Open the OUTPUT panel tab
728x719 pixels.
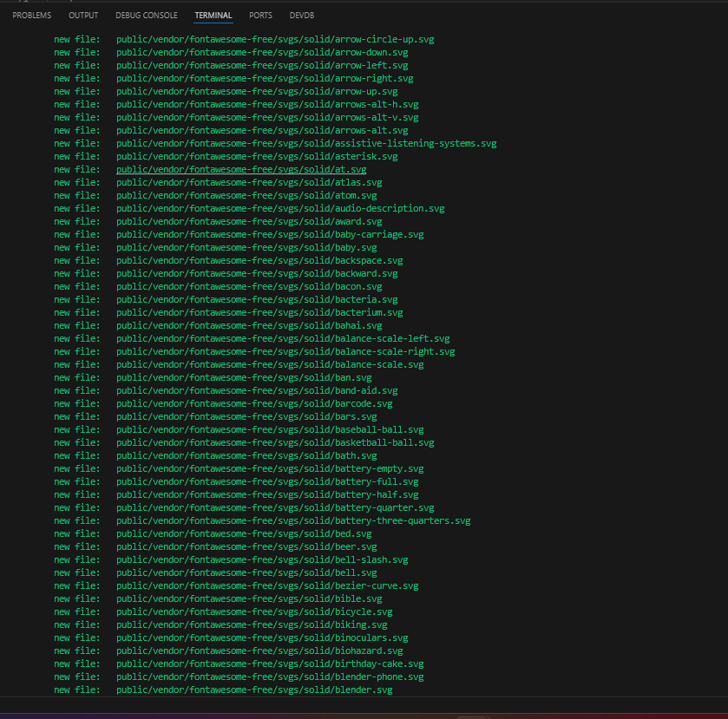tap(83, 16)
